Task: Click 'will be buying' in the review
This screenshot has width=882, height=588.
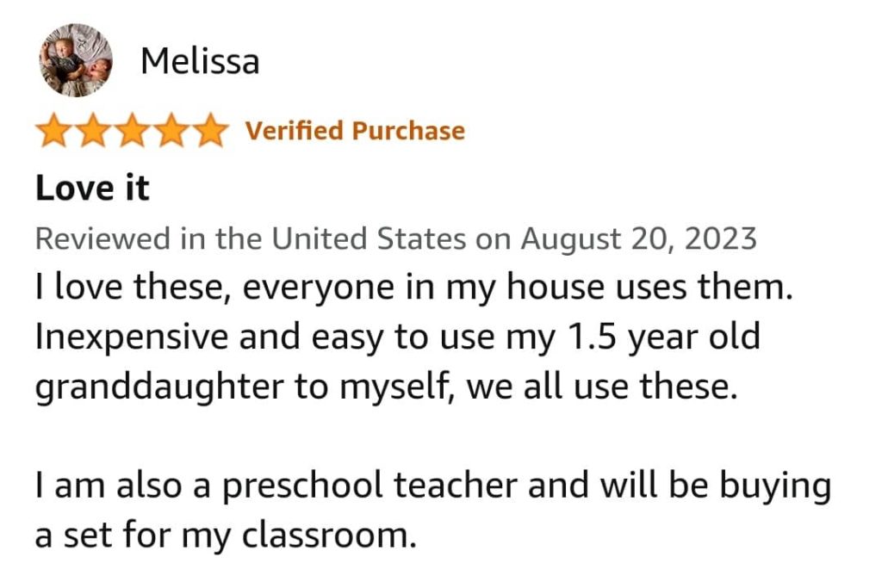Action: coord(716,486)
